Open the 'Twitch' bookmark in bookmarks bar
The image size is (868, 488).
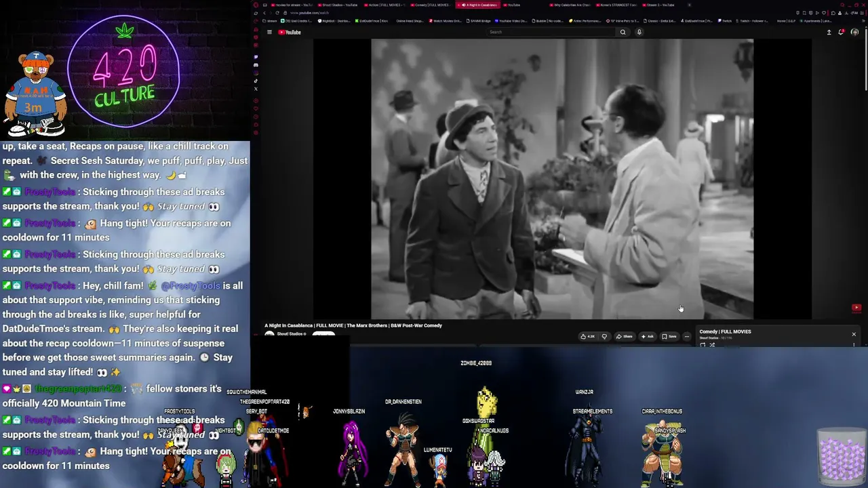click(x=724, y=21)
